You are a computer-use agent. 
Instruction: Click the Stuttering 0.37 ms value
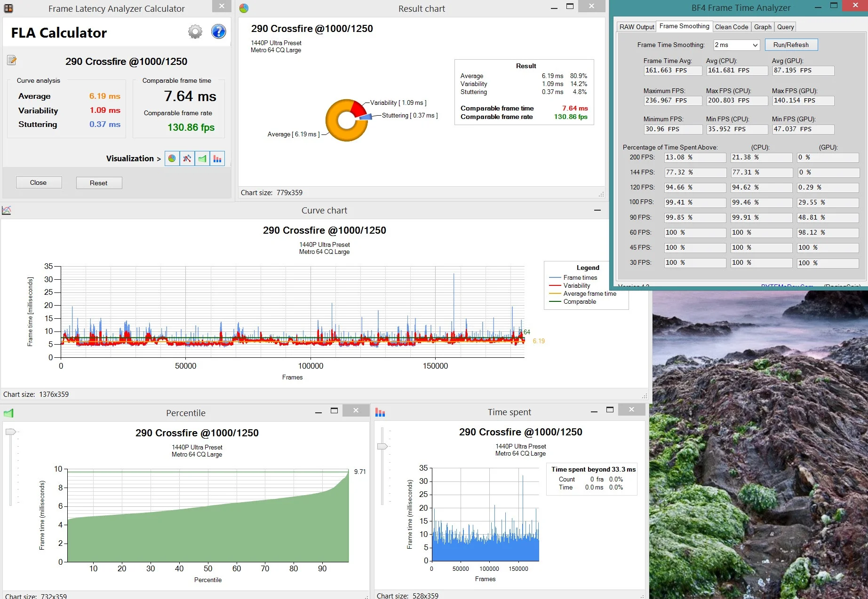coord(105,124)
